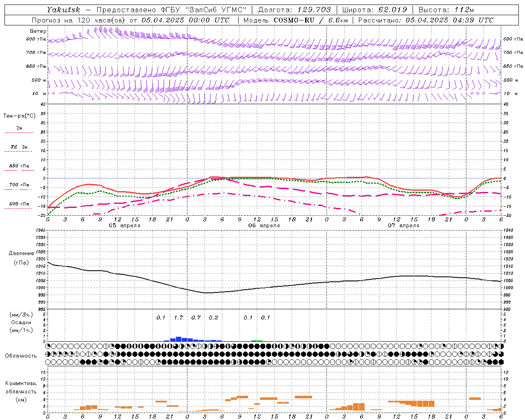Click the tallest blue precipitation bar

(x=178, y=339)
